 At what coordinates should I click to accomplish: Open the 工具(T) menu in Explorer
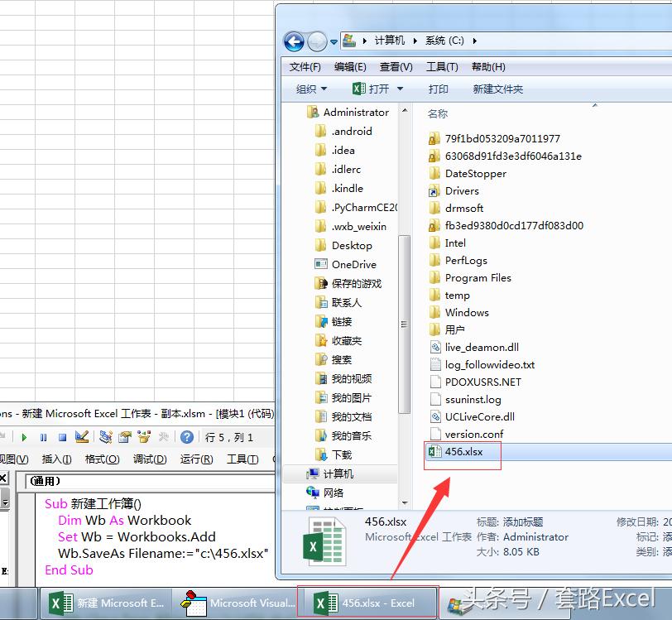click(x=442, y=67)
